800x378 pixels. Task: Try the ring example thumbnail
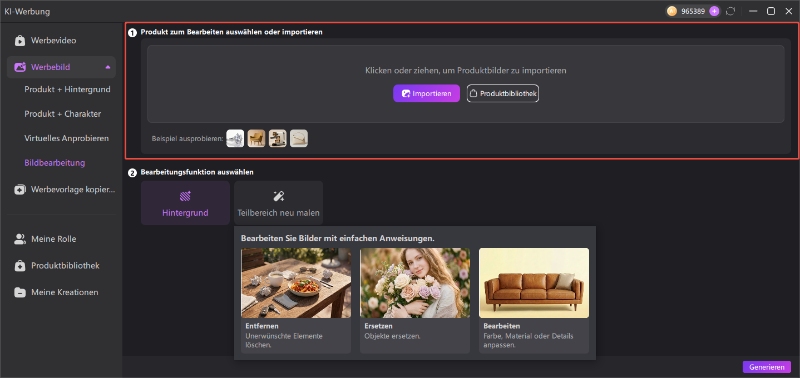pyautogui.click(x=235, y=138)
